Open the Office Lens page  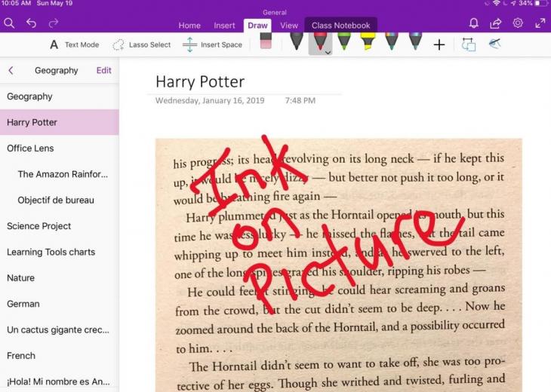[x=60, y=148]
